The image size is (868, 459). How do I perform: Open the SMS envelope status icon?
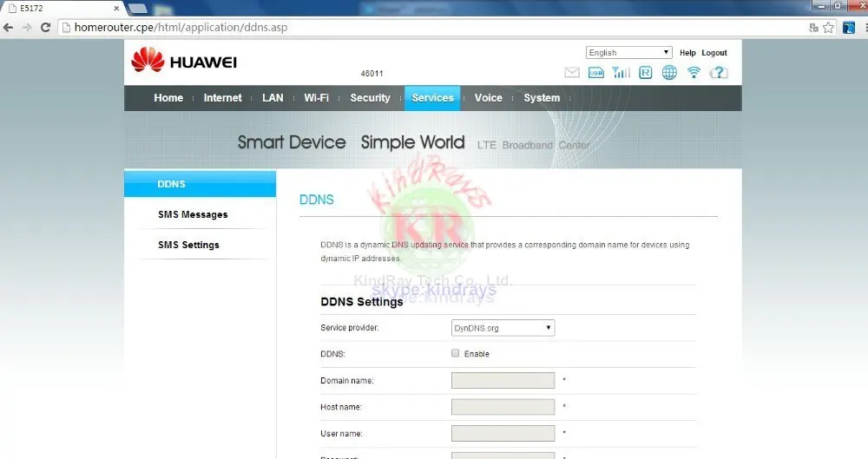point(572,73)
